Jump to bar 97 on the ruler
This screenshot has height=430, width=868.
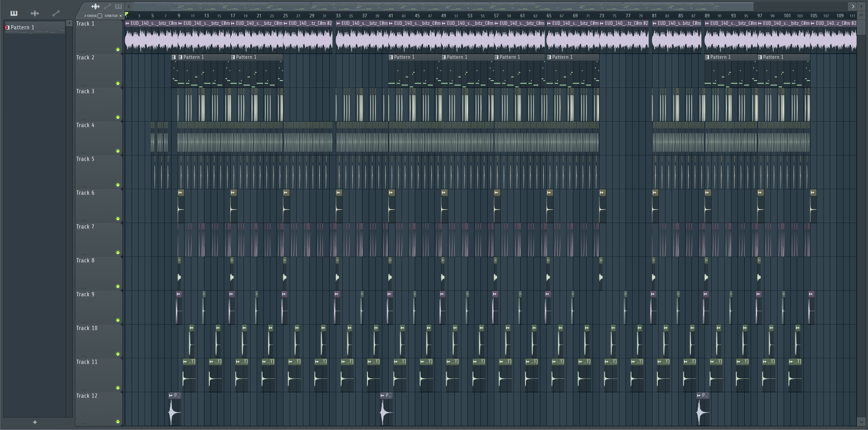pyautogui.click(x=760, y=16)
